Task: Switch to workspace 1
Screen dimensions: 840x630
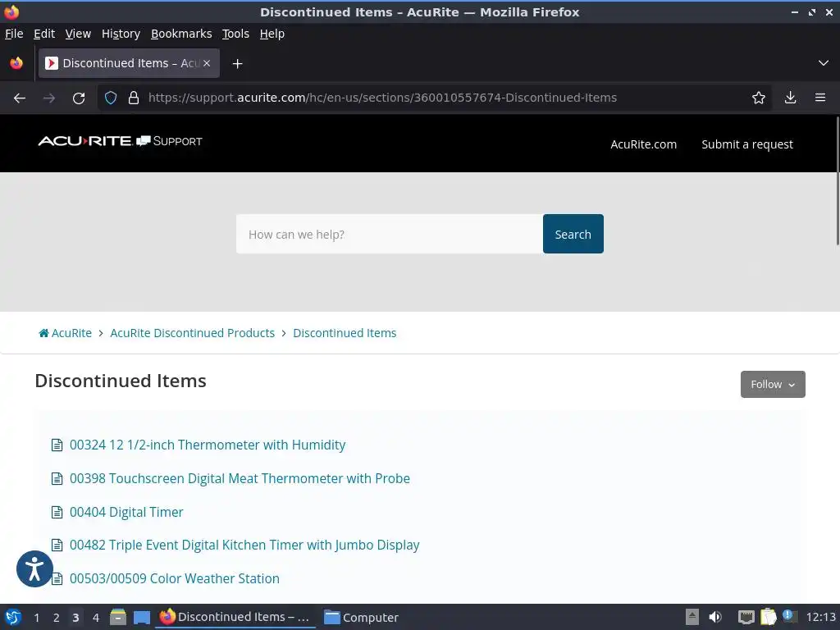Action: pyautogui.click(x=36, y=618)
